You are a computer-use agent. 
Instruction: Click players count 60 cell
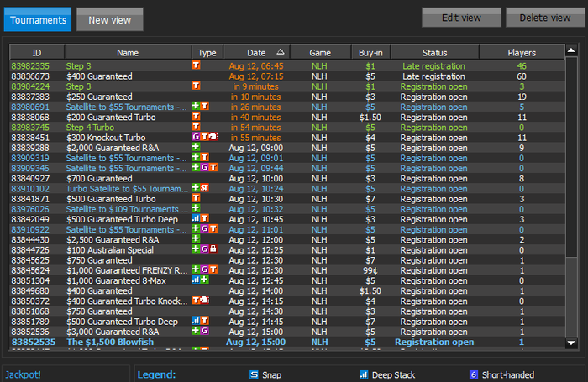(x=522, y=76)
